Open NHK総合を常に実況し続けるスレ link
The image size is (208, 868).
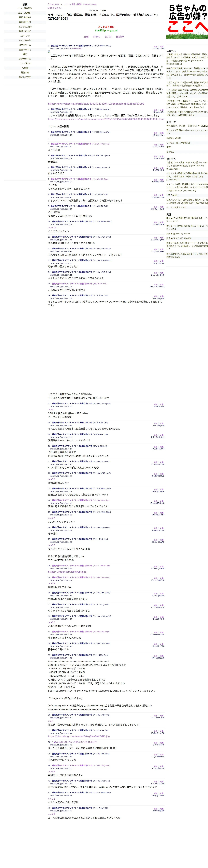tap(187, 255)
